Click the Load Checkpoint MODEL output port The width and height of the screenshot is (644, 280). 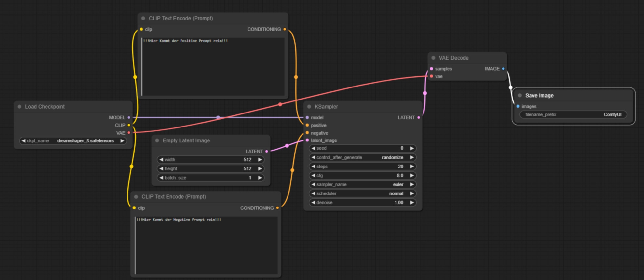point(129,117)
